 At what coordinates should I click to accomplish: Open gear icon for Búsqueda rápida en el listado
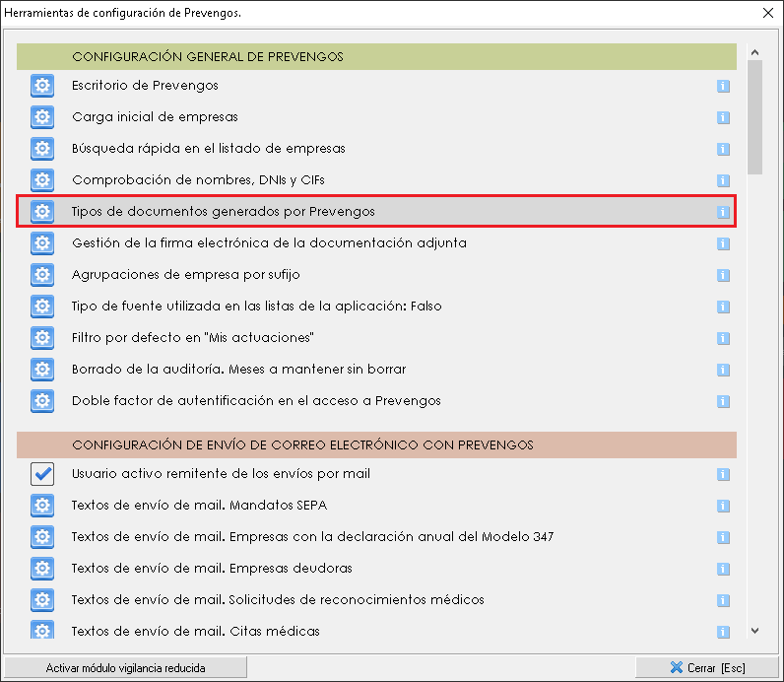tap(42, 149)
